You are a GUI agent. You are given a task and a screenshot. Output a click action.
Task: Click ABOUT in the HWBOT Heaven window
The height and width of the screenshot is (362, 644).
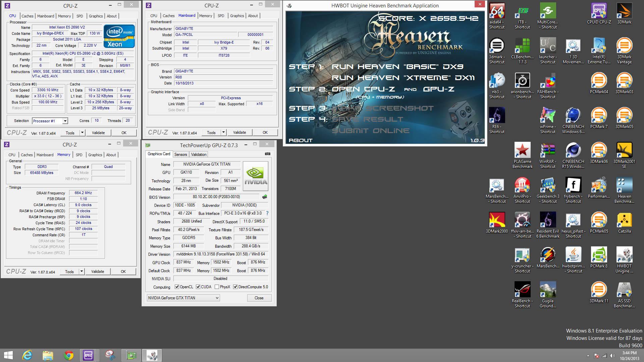[301, 140]
